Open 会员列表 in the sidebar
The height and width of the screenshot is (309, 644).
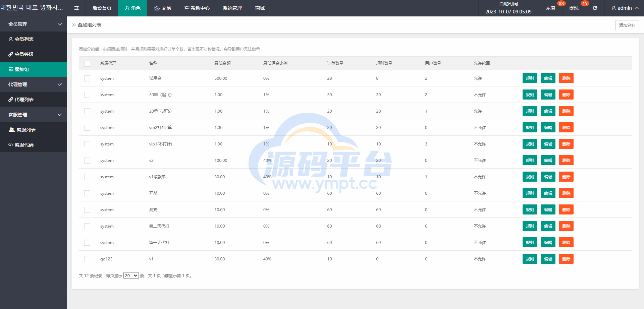point(34,39)
